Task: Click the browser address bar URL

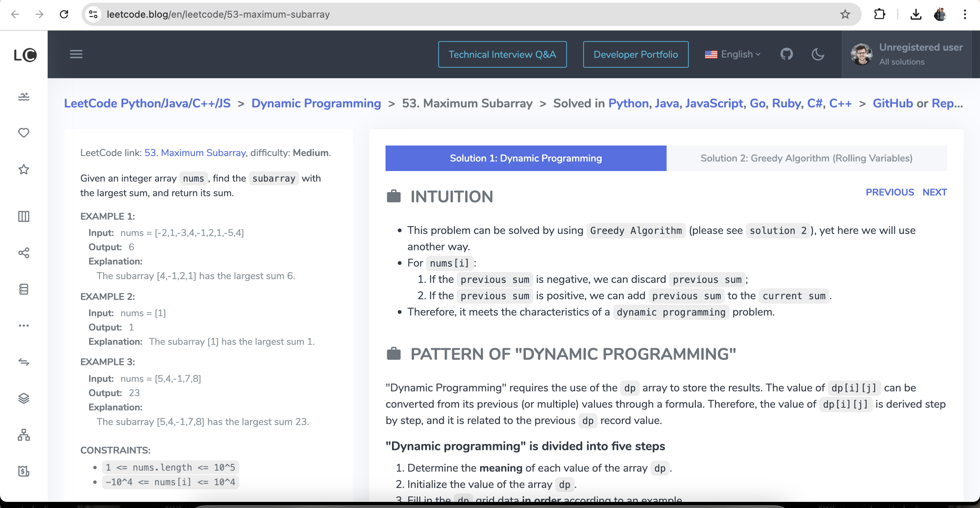Action: click(218, 14)
